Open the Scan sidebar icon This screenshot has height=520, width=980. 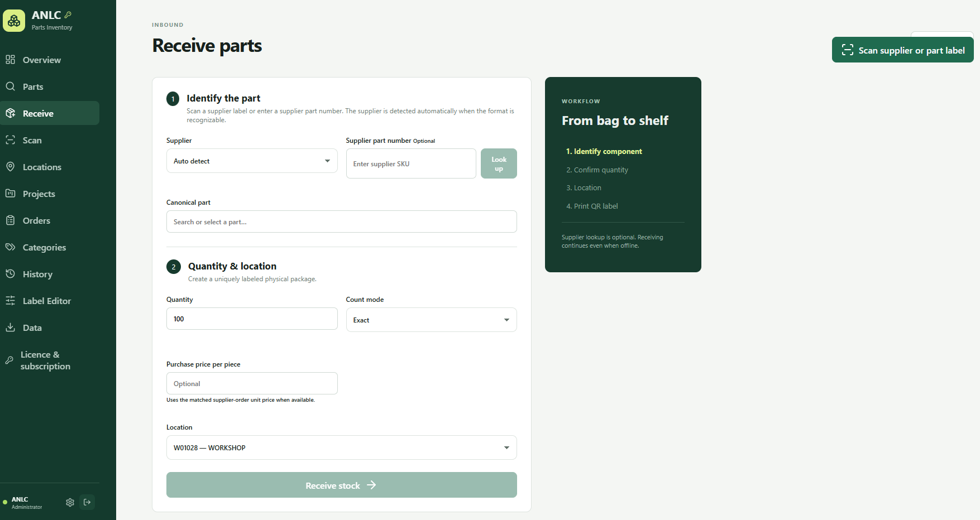10,140
